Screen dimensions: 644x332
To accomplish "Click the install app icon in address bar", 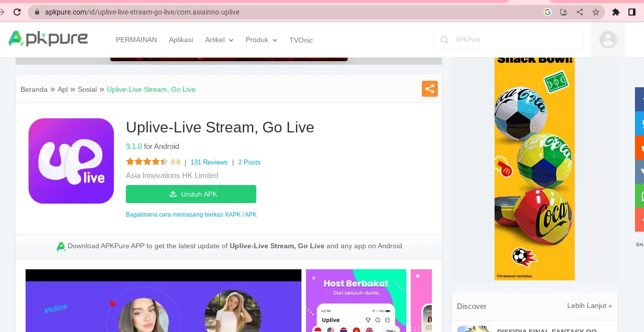I will pos(564,12).
